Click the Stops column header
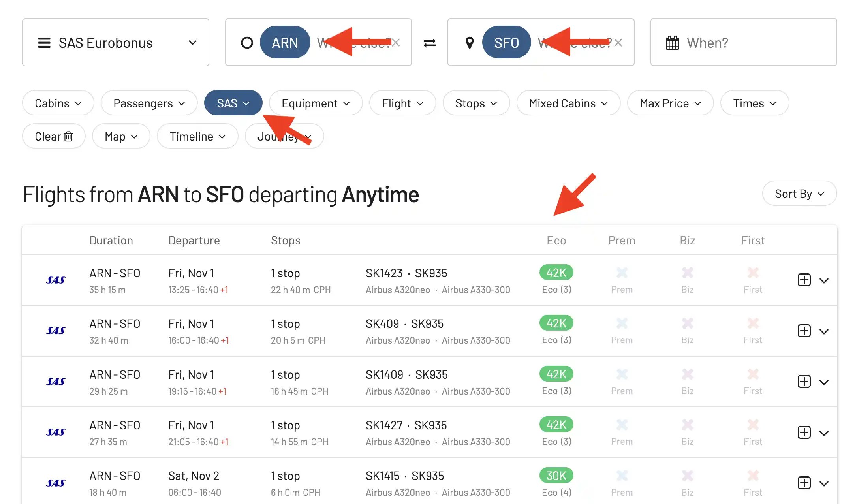The height and width of the screenshot is (504, 857). (286, 240)
